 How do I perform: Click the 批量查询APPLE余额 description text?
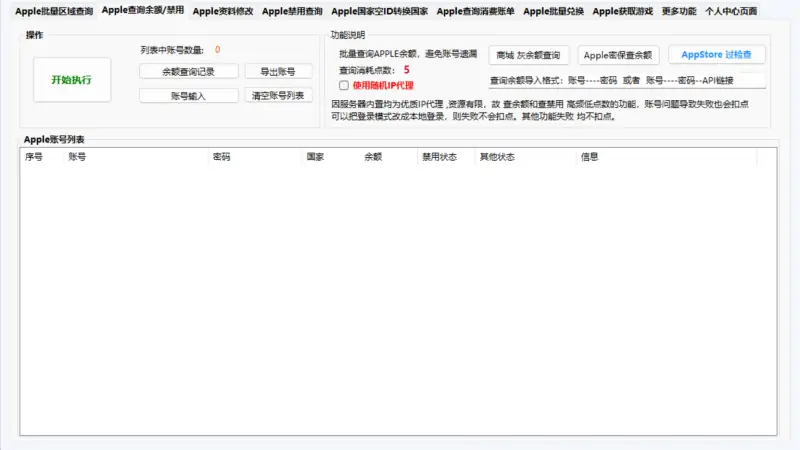[408, 54]
